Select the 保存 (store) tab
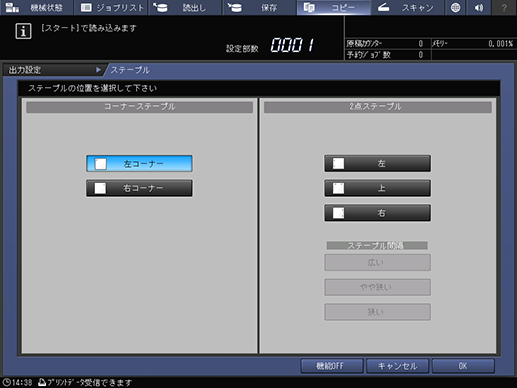The width and height of the screenshot is (517, 388). (x=259, y=7)
